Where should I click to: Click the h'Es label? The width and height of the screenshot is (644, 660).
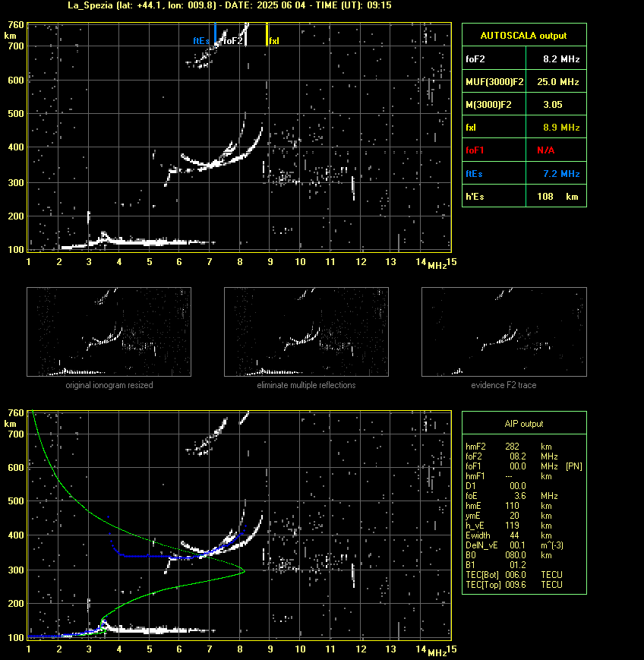tap(475, 197)
